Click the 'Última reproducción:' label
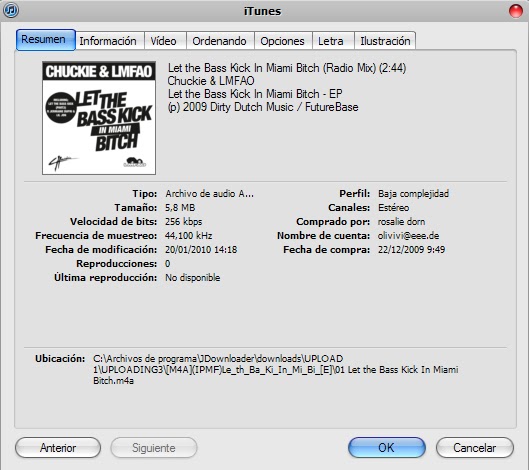 [106, 278]
